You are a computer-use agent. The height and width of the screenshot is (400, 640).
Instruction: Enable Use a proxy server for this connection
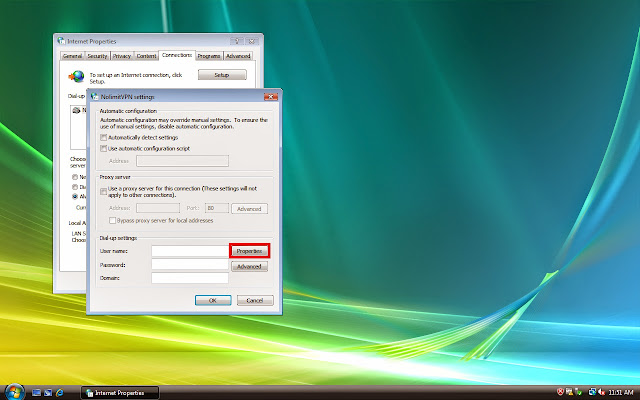click(104, 191)
